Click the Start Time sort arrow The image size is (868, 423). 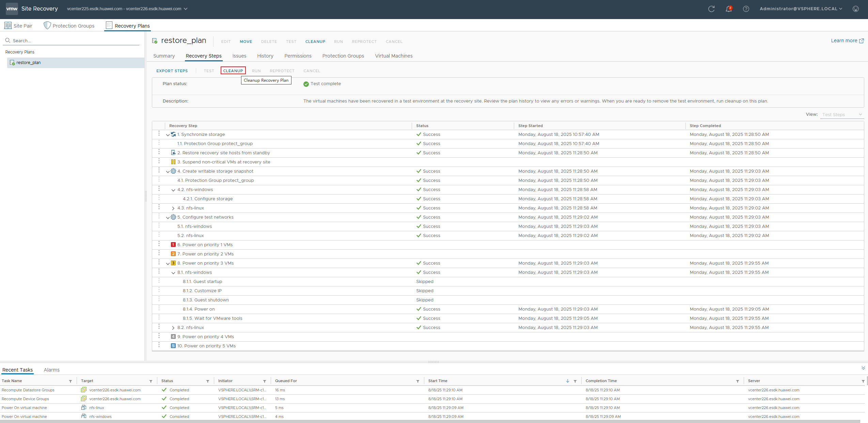click(x=568, y=381)
